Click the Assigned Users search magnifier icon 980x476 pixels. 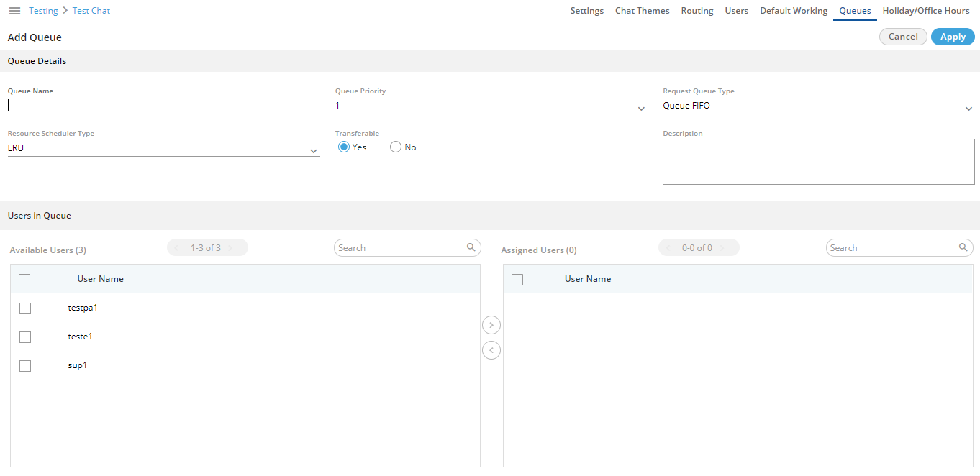pyautogui.click(x=963, y=247)
